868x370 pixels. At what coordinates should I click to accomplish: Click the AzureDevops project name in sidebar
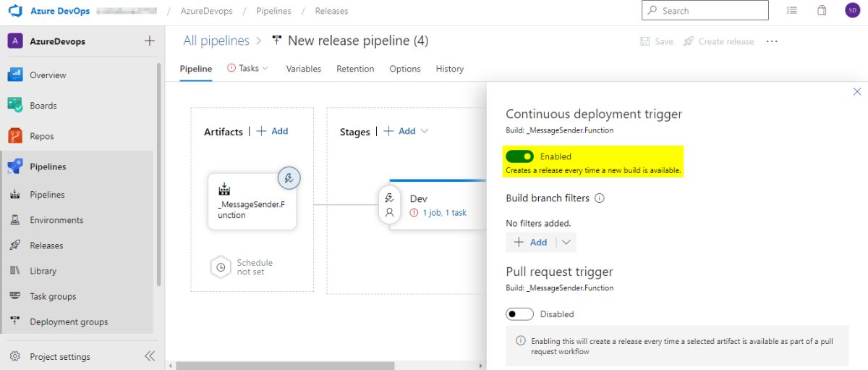tap(57, 41)
